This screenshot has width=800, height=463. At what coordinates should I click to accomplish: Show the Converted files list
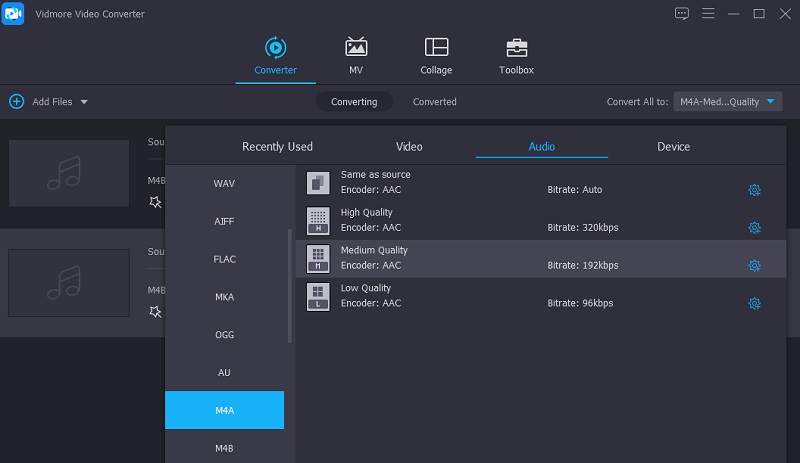coord(435,102)
